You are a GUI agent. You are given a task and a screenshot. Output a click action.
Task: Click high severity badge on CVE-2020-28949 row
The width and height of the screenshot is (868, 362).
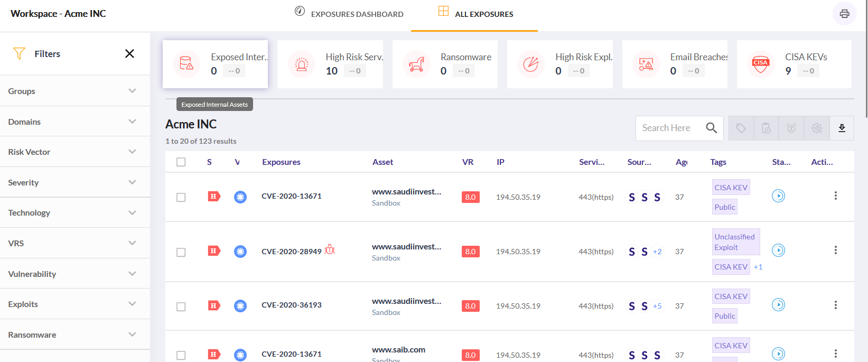tap(214, 251)
